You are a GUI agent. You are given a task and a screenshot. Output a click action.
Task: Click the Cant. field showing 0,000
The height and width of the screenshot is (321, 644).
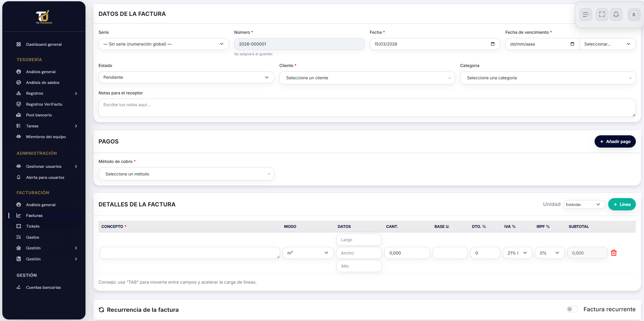pos(407,253)
